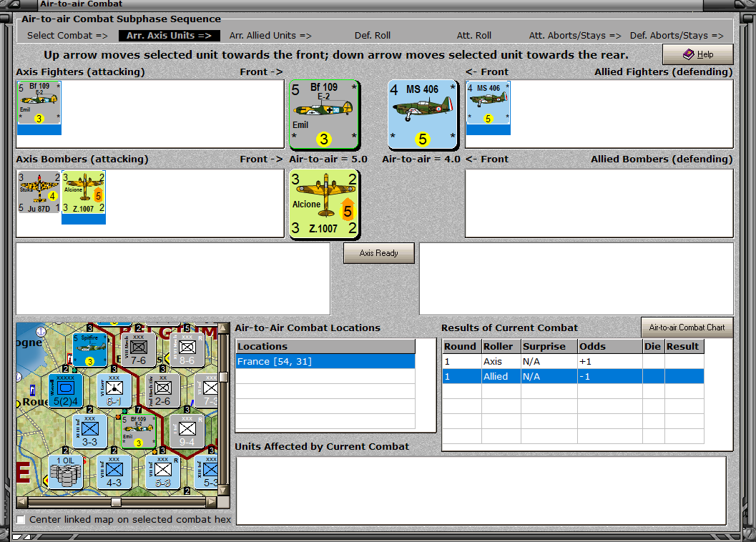Click the large front MS 406 counter
756x542 pixels.
click(x=423, y=114)
